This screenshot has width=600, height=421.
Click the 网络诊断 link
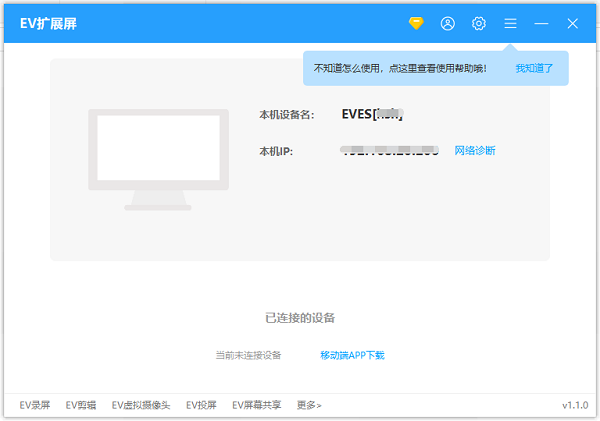[475, 151]
